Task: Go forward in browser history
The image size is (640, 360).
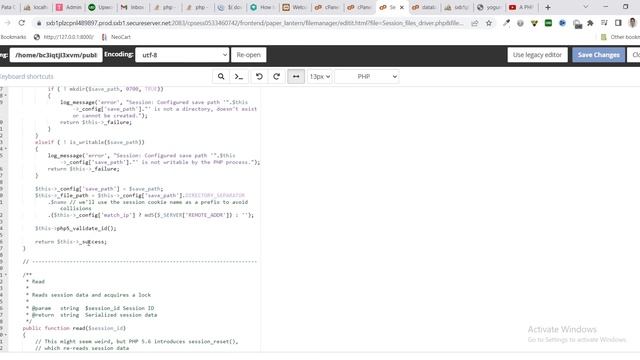Action: [7, 23]
